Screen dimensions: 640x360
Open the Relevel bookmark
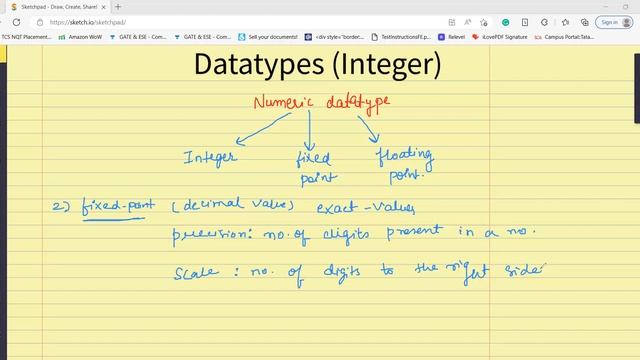click(x=451, y=37)
